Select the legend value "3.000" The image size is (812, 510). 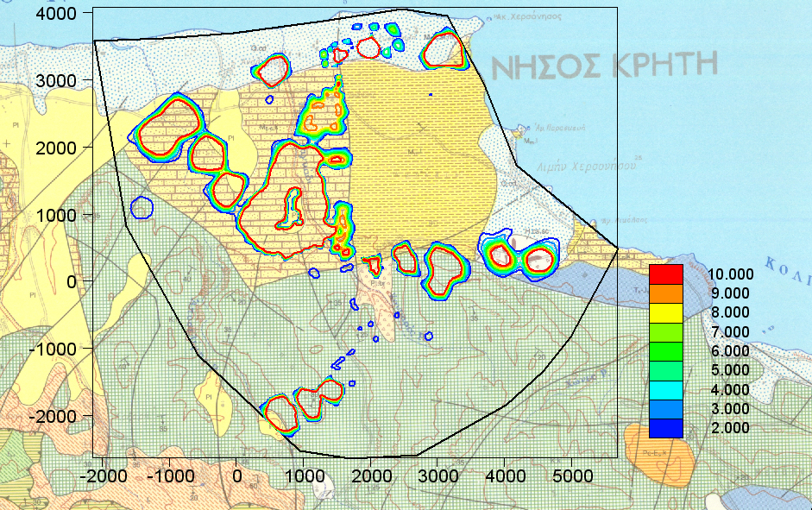(x=730, y=409)
